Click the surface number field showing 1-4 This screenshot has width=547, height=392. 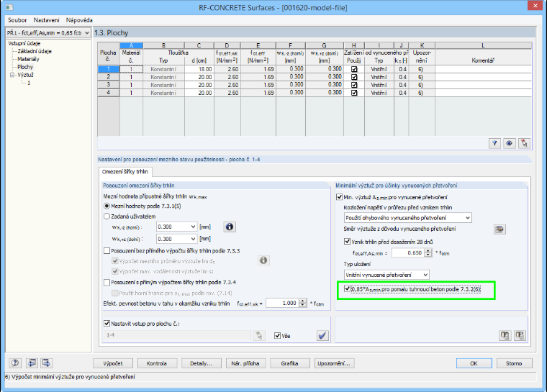177,335
